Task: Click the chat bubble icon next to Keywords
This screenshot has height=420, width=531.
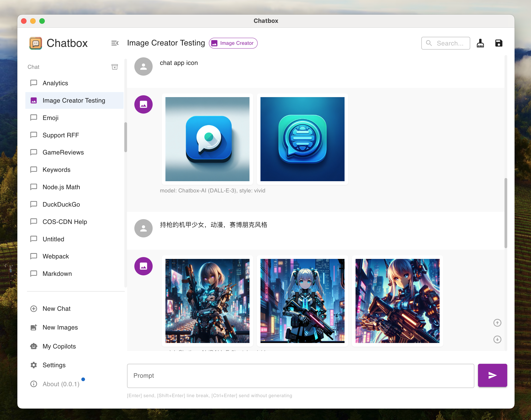Action: point(34,170)
